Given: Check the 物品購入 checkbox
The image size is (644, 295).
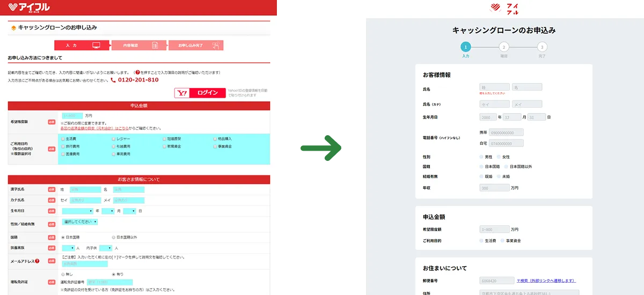Looking at the screenshot, I should click(x=215, y=138).
